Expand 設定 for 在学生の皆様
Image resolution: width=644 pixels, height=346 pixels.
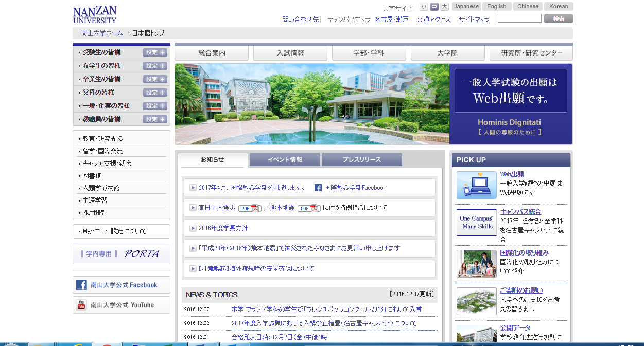tap(155, 66)
